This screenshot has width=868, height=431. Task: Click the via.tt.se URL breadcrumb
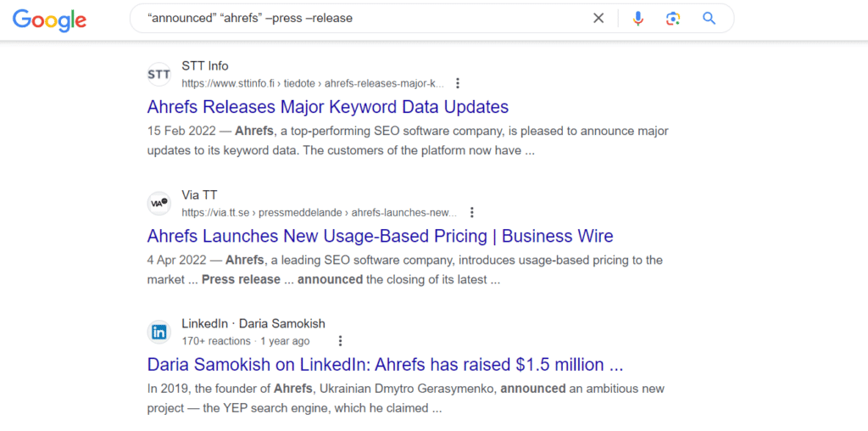[x=320, y=212]
